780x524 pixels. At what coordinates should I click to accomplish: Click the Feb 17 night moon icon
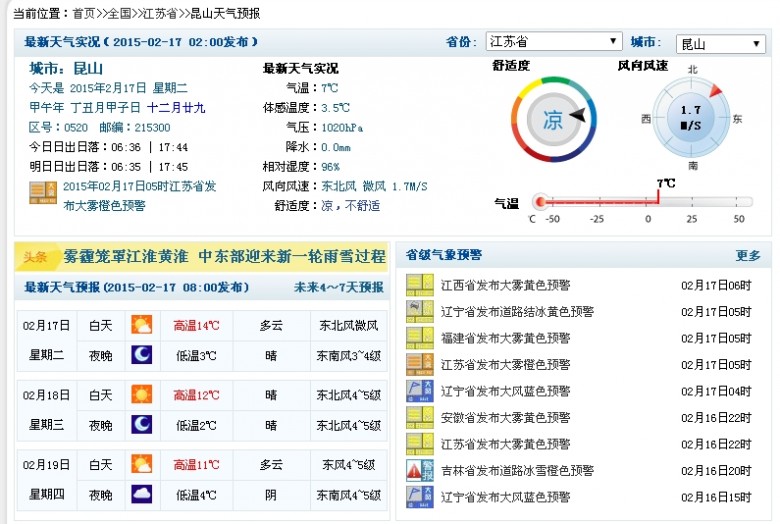pos(142,355)
